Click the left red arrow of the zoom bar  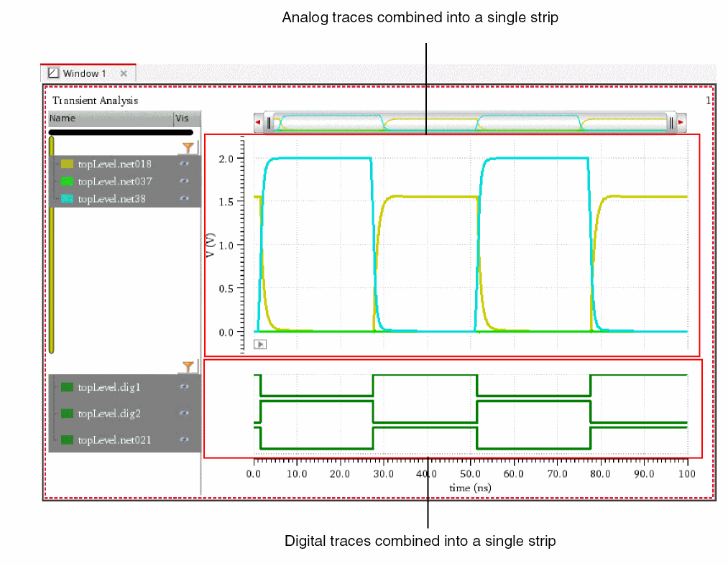pyautogui.click(x=257, y=123)
